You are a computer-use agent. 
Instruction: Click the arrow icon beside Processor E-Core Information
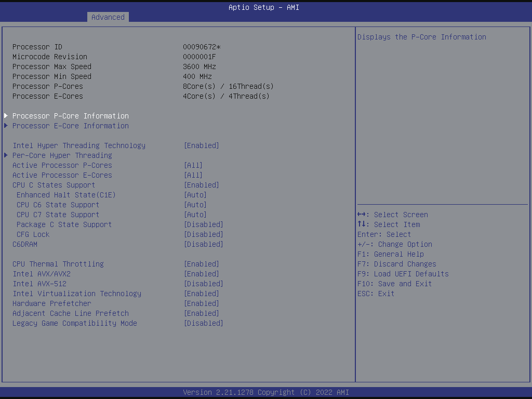coord(6,126)
